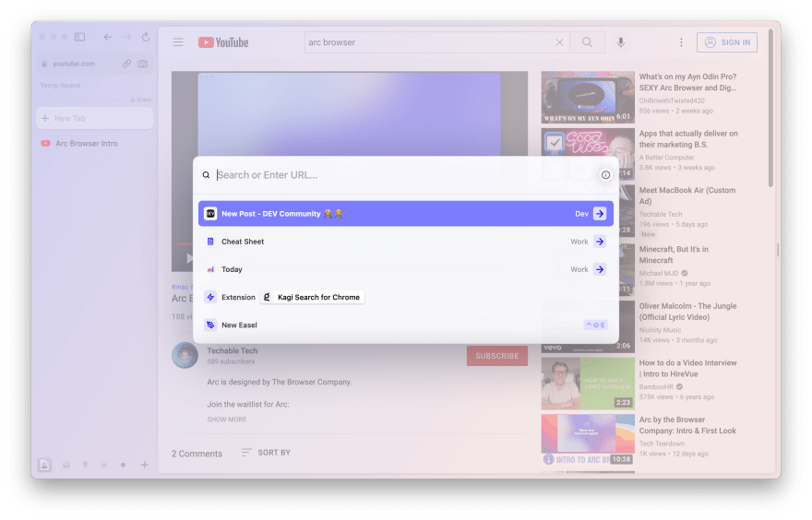Viewport: 812px width, 520px height.
Task: Open the ChillinwithTwisted420 channel link
Action: (x=672, y=100)
